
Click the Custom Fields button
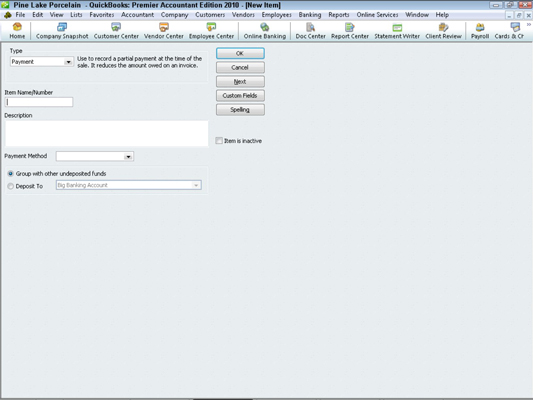(x=240, y=95)
